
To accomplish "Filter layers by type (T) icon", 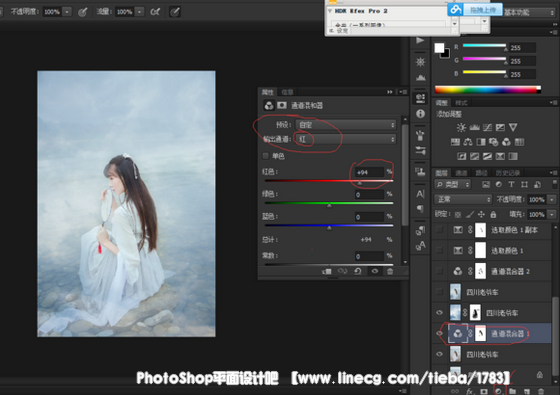I will point(511,184).
